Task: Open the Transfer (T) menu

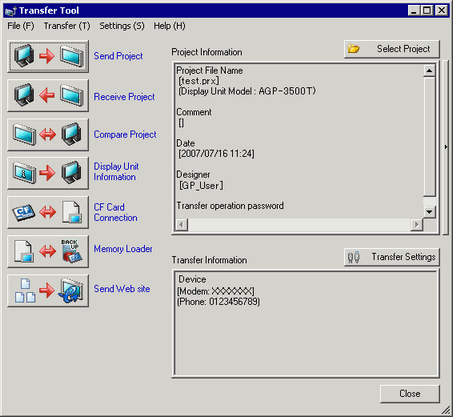Action: pyautogui.click(x=67, y=26)
